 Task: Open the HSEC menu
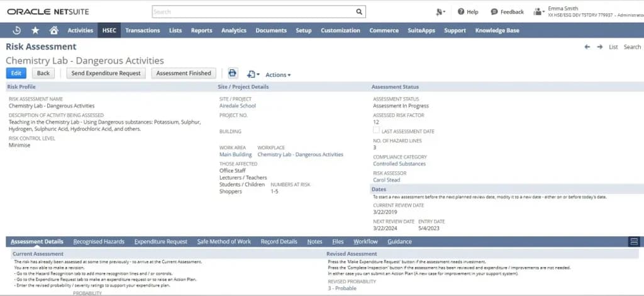tap(109, 30)
